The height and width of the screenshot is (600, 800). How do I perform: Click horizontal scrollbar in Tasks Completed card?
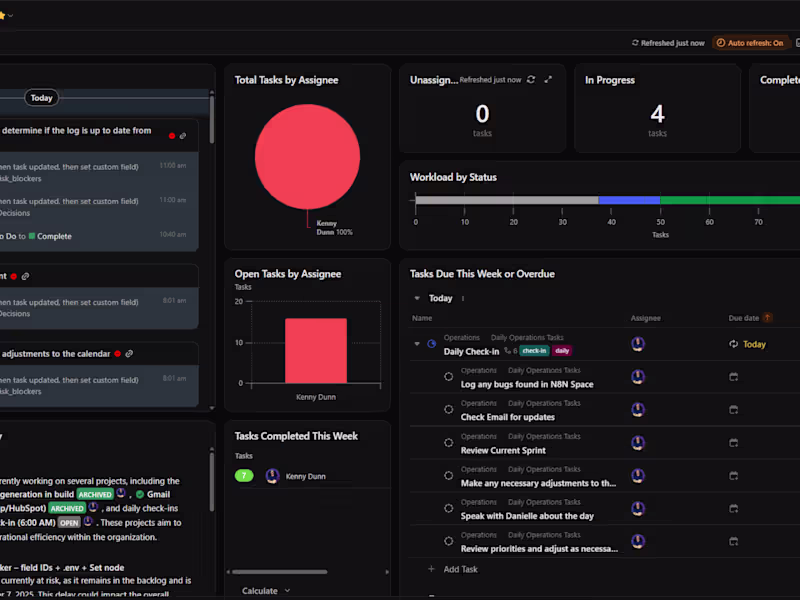pyautogui.click(x=280, y=572)
